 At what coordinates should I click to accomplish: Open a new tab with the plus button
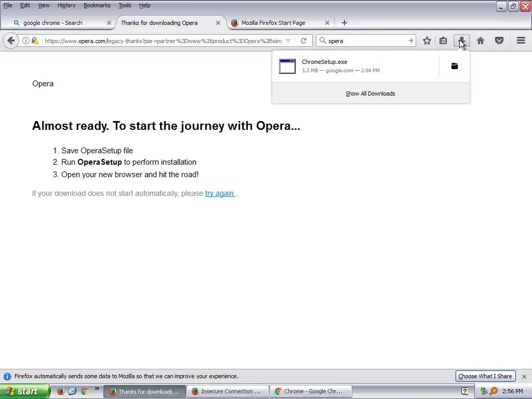344,23
